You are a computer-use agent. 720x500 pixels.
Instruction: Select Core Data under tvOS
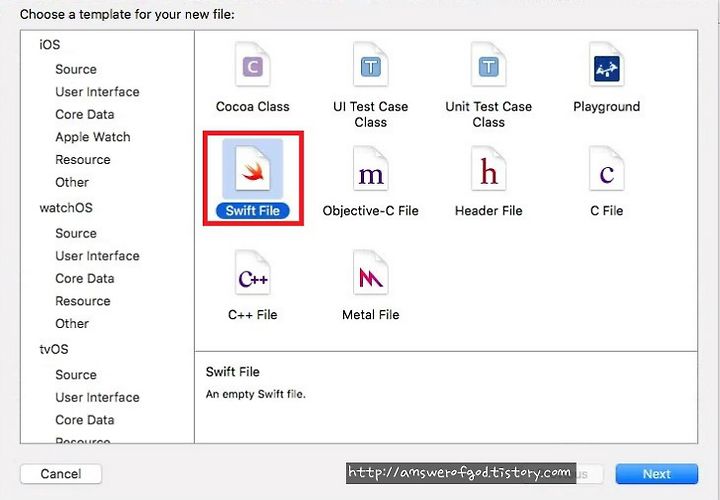[x=84, y=420]
